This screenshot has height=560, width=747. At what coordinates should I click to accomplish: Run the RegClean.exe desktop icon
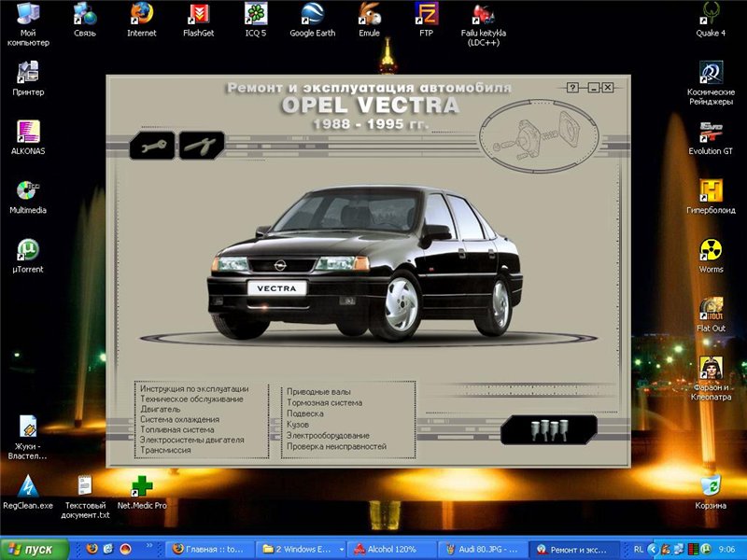[28, 493]
